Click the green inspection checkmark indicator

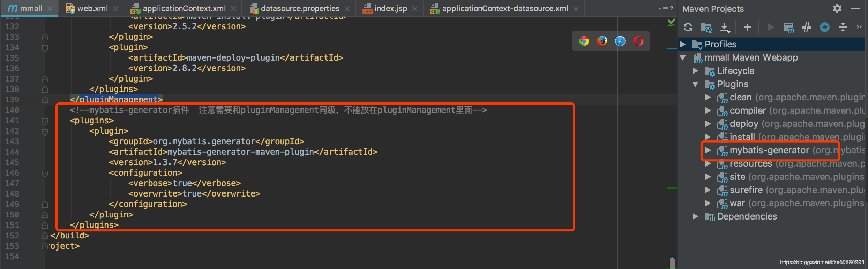pyautogui.click(x=671, y=23)
